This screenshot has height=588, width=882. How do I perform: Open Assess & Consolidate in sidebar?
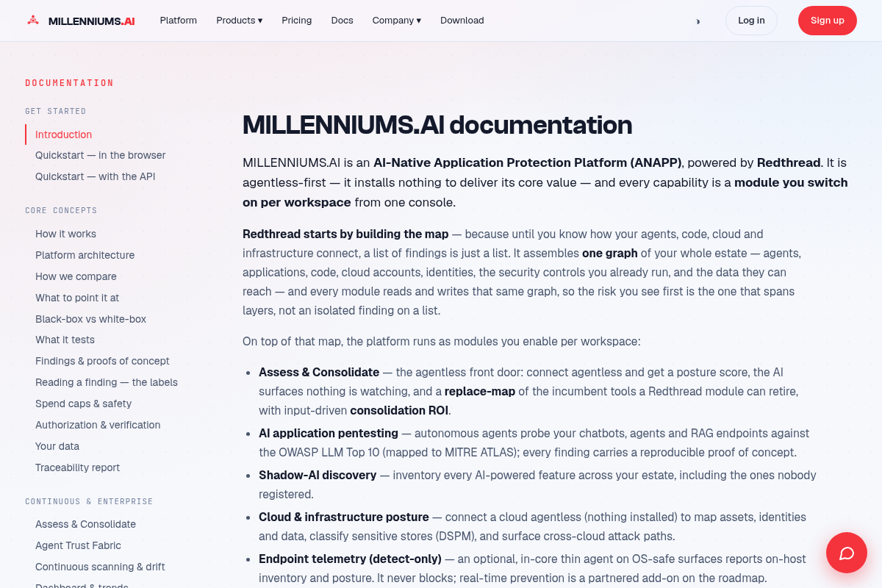(x=86, y=524)
